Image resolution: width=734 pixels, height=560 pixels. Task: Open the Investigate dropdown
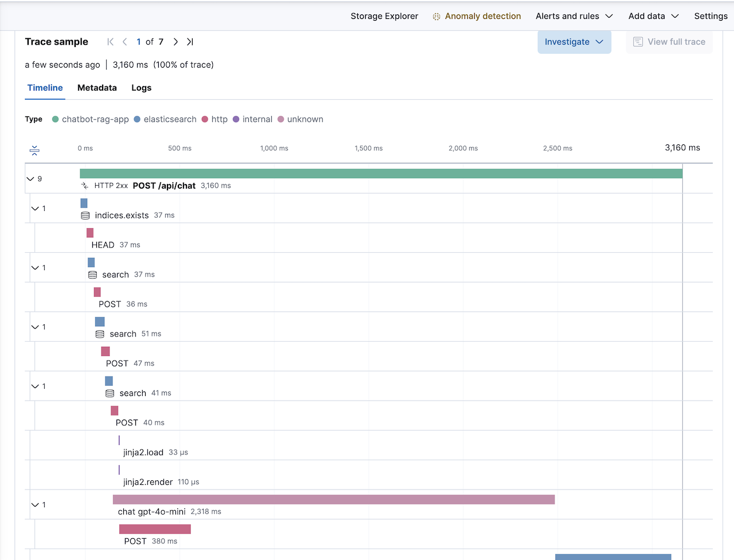point(574,42)
